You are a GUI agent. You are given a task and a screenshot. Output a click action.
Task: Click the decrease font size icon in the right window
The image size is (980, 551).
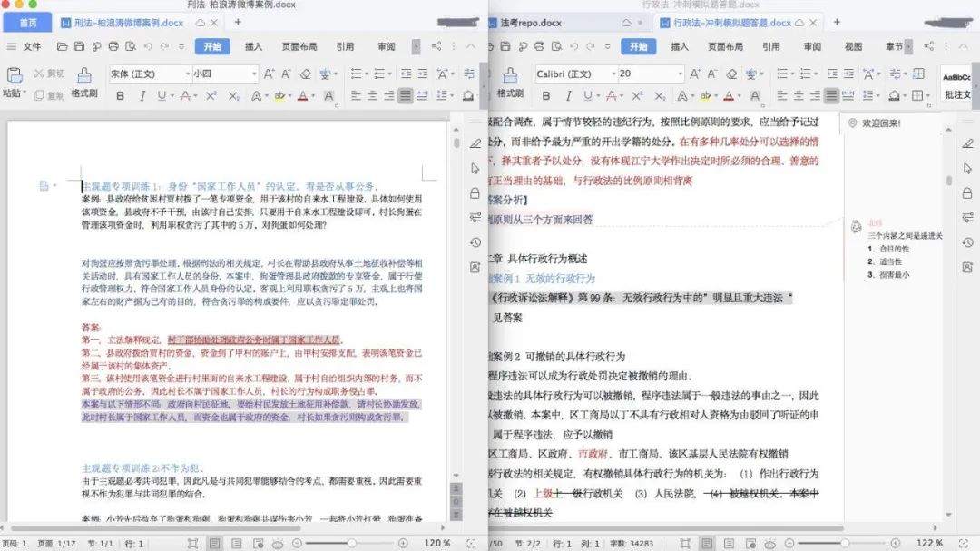[712, 74]
